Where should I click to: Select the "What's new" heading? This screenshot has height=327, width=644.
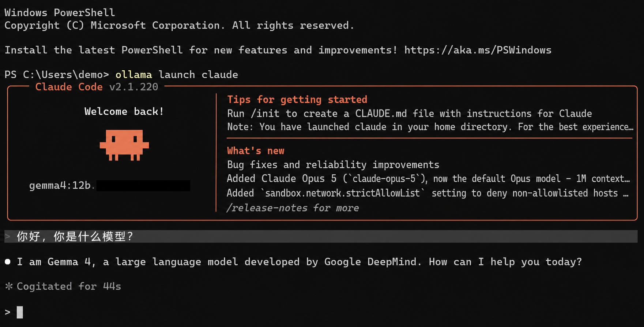256,151
